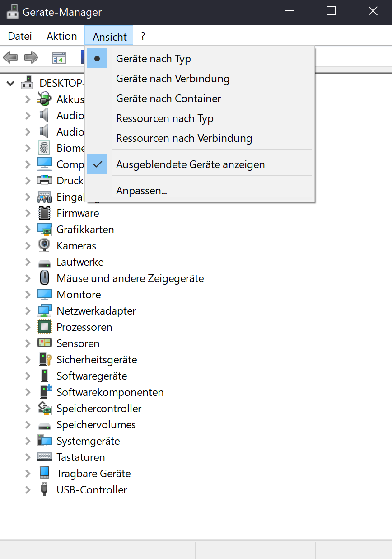
Task: Open the Datei menu
Action: (x=20, y=36)
